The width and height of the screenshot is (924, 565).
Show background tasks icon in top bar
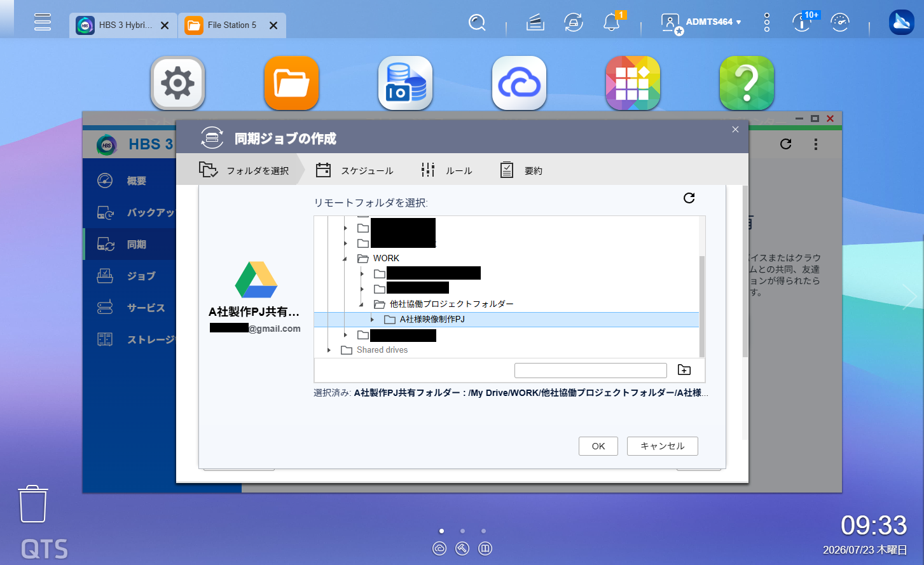pos(535,23)
